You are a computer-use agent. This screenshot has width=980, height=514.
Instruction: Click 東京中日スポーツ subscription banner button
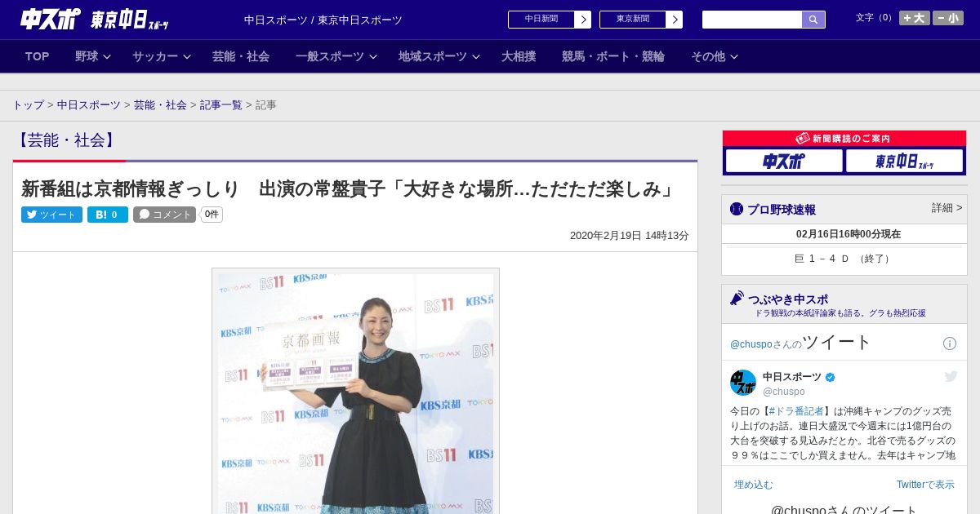pos(904,161)
